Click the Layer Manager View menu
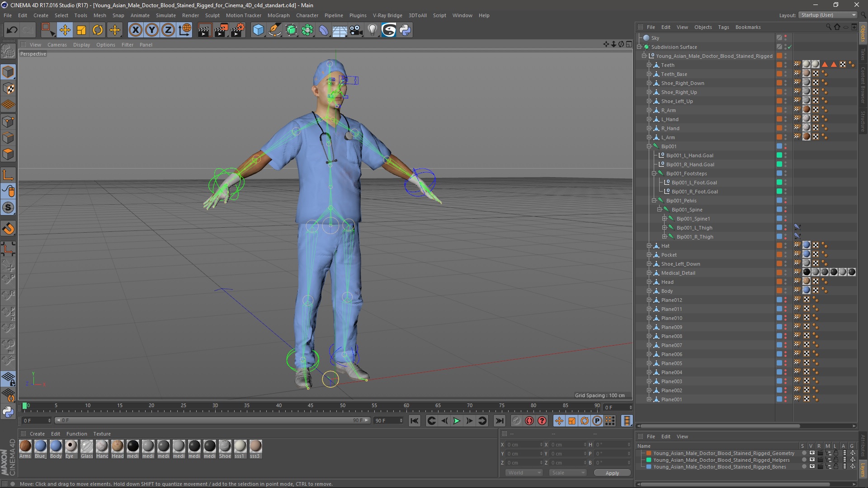Image resolution: width=868 pixels, height=488 pixels. pos(682,436)
